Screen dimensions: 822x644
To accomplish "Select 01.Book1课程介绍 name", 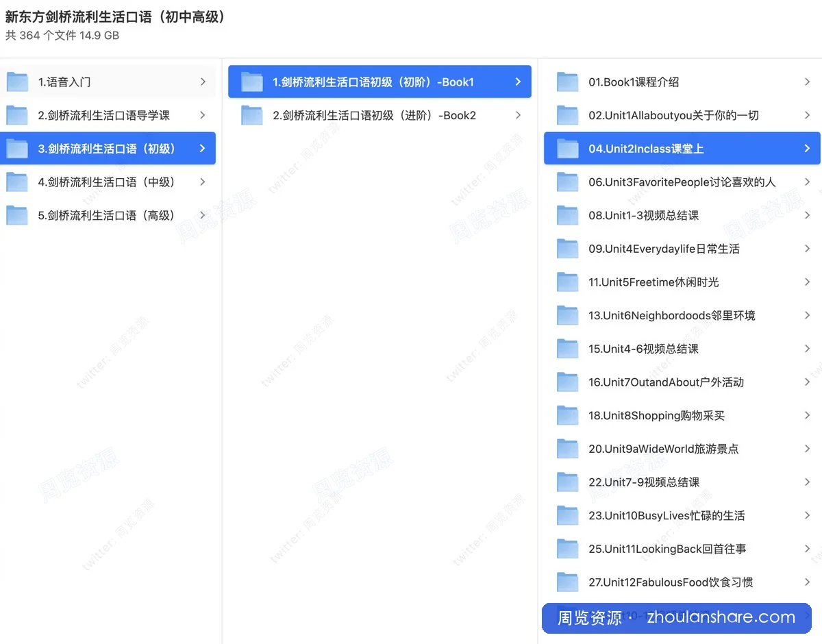I will 634,82.
